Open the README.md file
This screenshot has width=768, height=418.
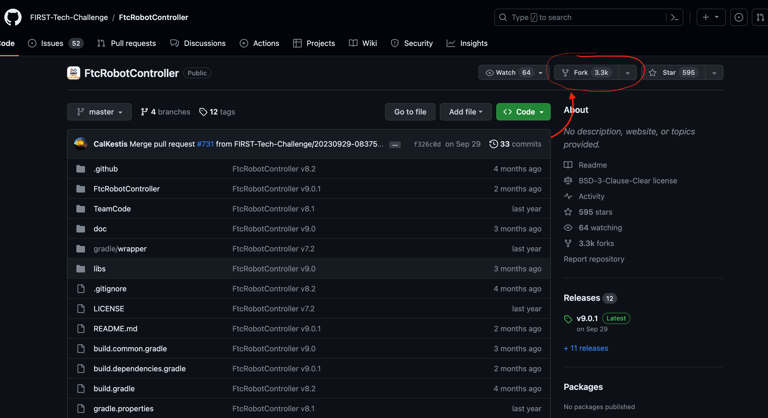115,328
